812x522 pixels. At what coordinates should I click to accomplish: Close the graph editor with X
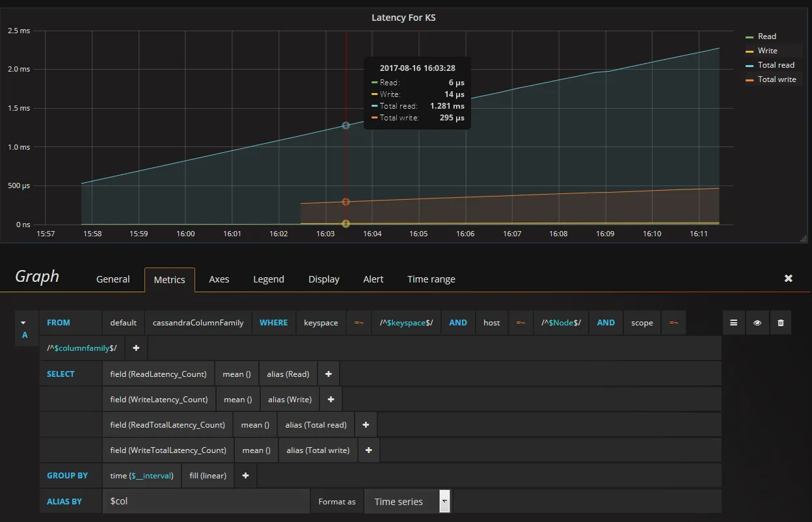coord(788,279)
